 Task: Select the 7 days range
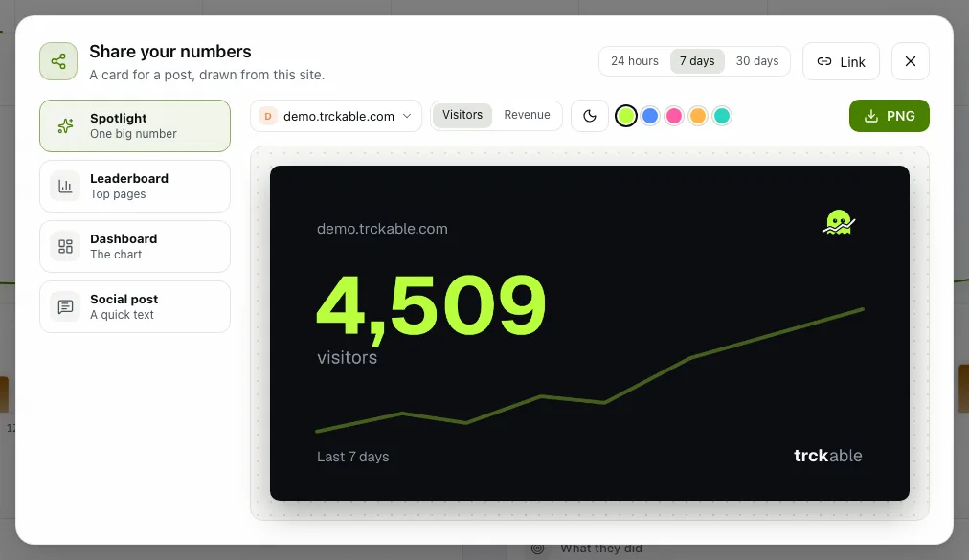[x=697, y=61]
